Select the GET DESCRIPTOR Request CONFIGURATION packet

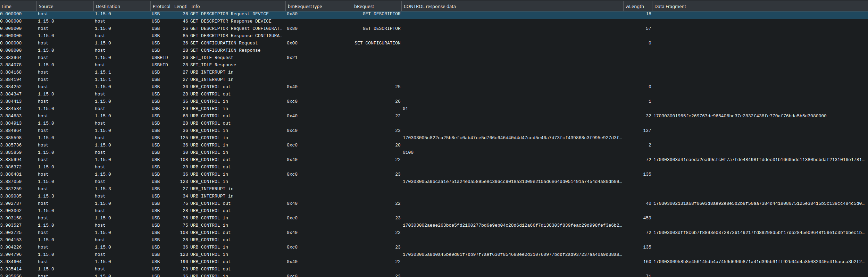point(434,28)
